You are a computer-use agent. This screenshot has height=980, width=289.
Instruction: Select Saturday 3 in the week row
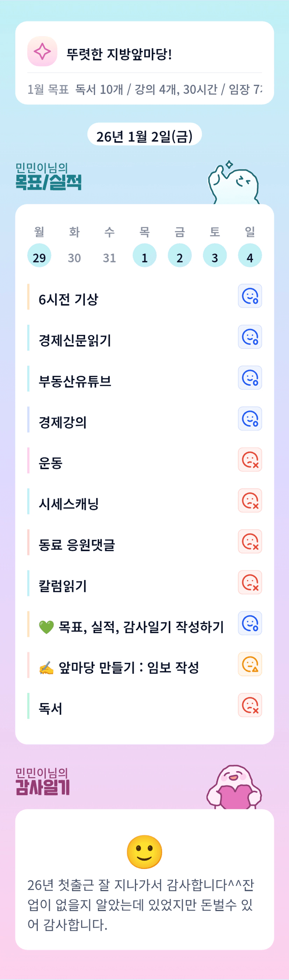click(x=215, y=255)
